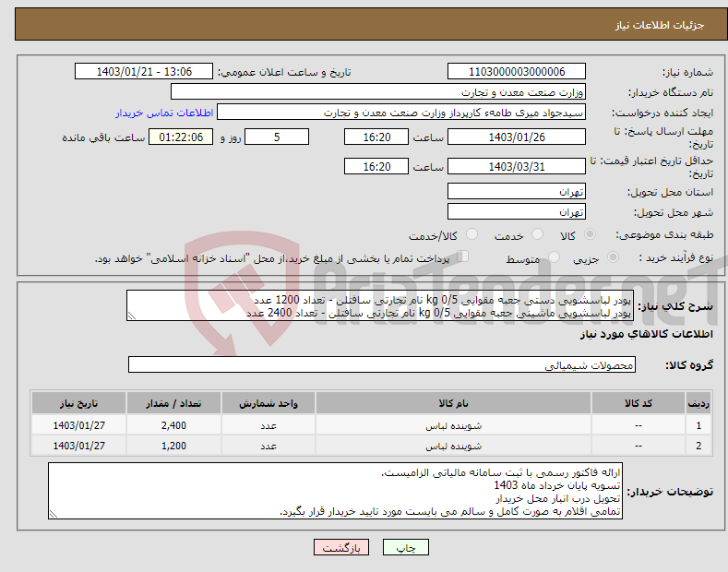Click the نام کالا column header
The height and width of the screenshot is (572, 728).
click(x=454, y=403)
